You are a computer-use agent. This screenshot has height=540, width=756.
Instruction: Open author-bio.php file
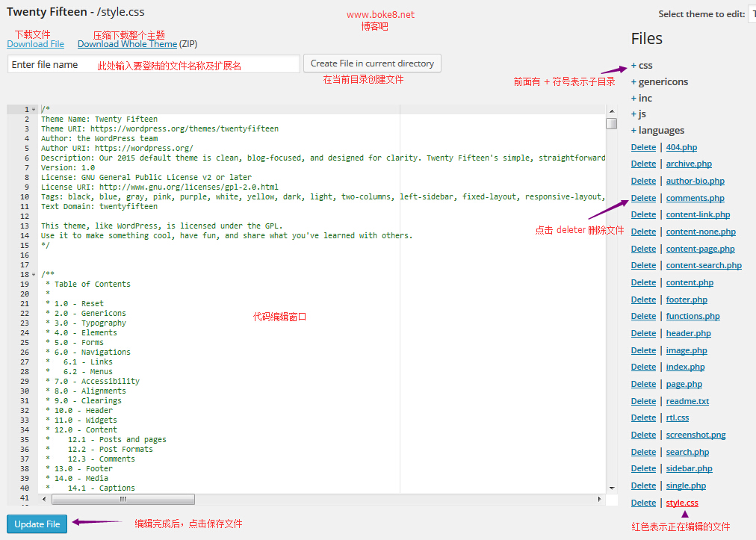[695, 181]
